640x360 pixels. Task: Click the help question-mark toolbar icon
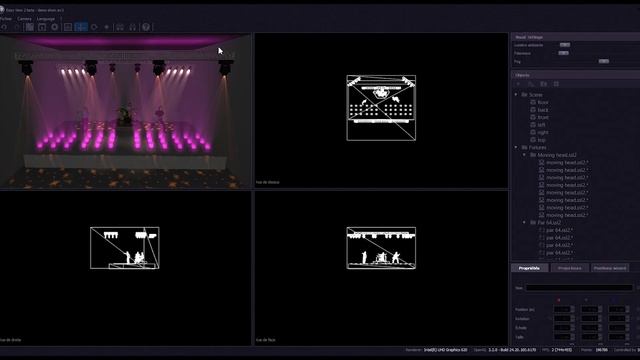146,27
